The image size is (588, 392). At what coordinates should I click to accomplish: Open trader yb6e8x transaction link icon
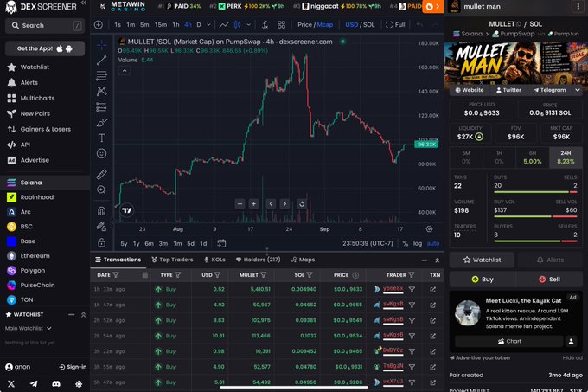pyautogui.click(x=432, y=289)
